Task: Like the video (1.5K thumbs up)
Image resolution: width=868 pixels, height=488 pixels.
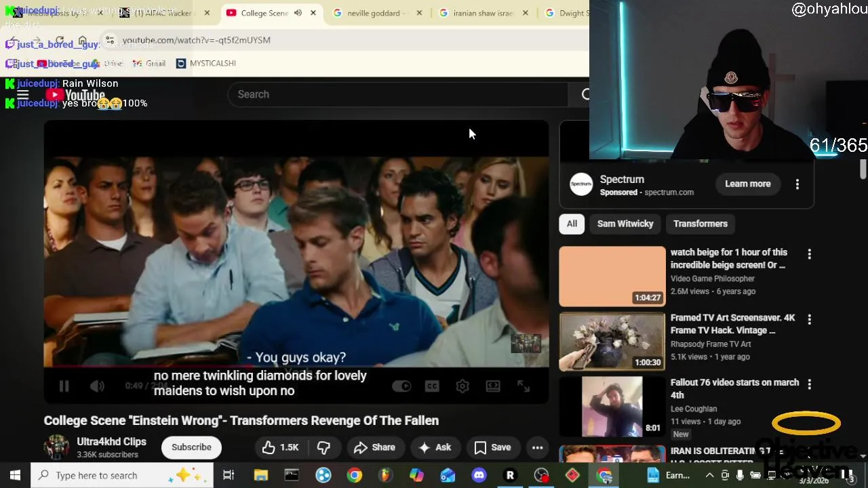Action: (280, 447)
